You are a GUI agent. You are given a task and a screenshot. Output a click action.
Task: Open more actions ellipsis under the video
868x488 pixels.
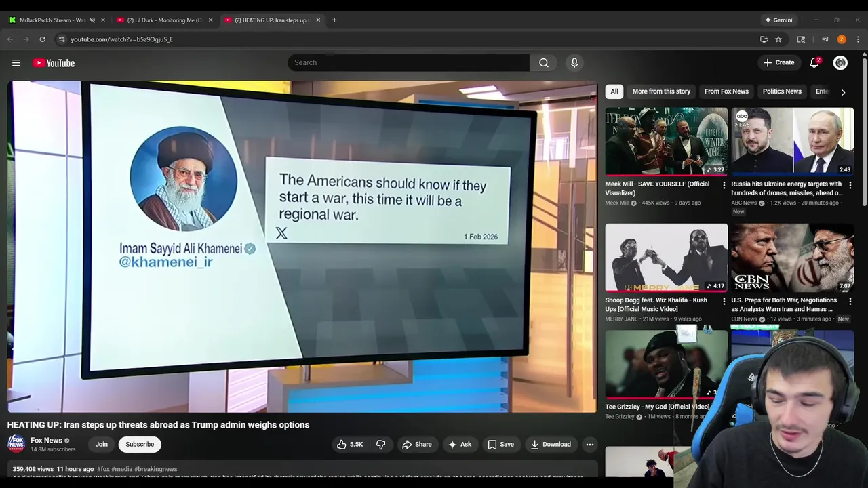point(590,444)
